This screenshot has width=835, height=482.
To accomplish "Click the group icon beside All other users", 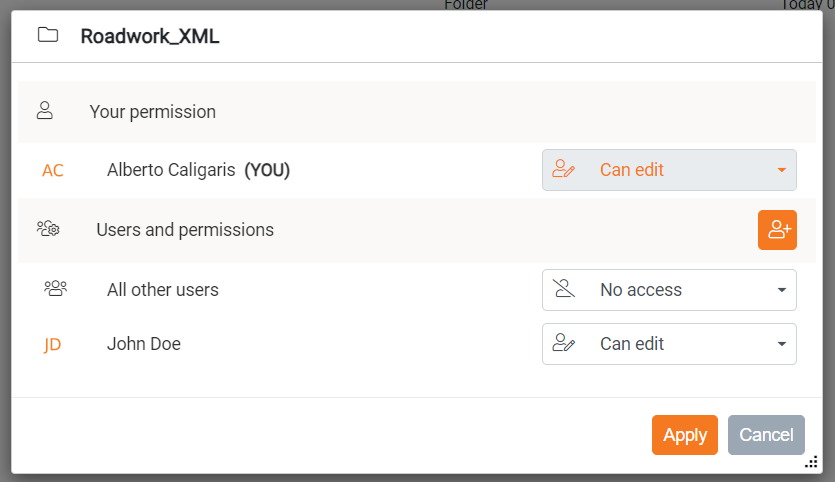I will 55,289.
